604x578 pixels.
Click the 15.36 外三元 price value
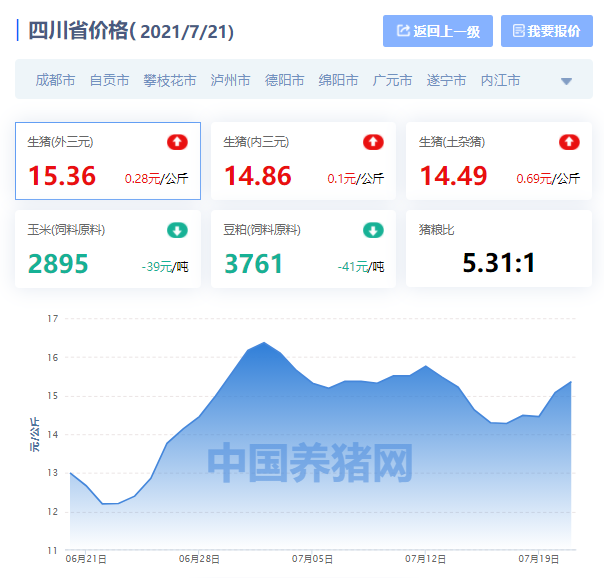[62, 176]
